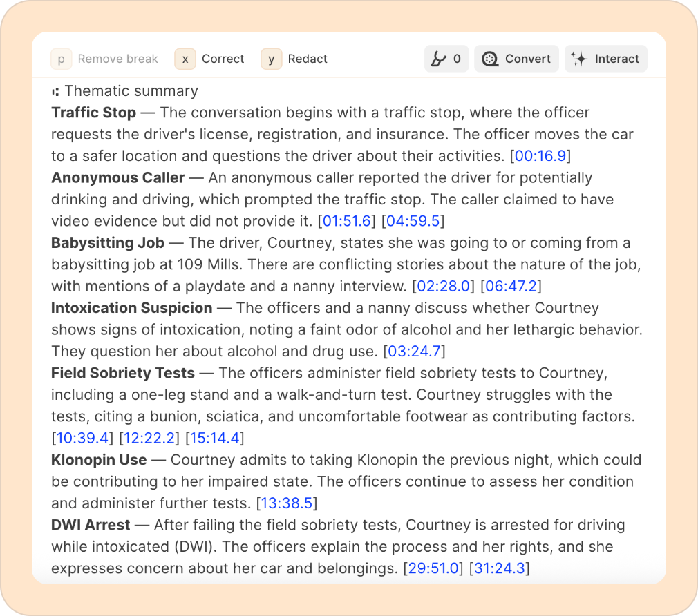Screen dimensions: 698x616
Task: Open timestamp 13:38.5 link
Action: coord(287,503)
